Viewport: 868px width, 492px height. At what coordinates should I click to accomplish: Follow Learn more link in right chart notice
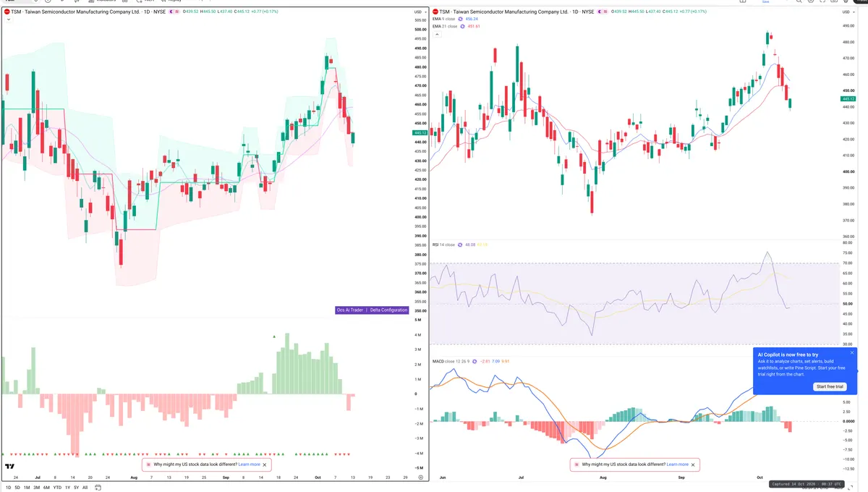pyautogui.click(x=678, y=465)
